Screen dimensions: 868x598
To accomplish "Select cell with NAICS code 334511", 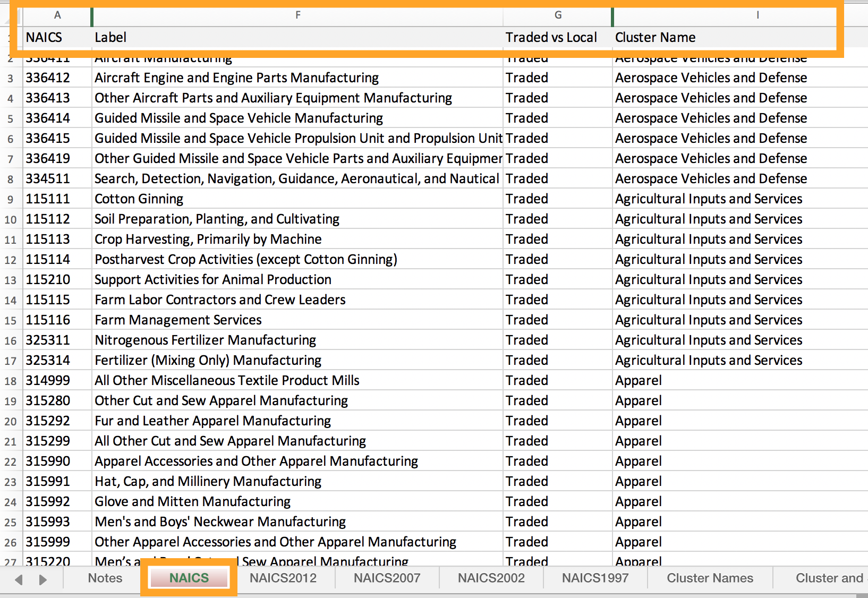I will (x=57, y=178).
